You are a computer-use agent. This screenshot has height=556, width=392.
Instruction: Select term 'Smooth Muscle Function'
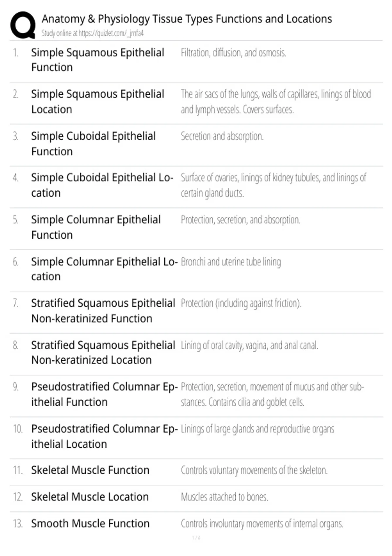click(90, 523)
